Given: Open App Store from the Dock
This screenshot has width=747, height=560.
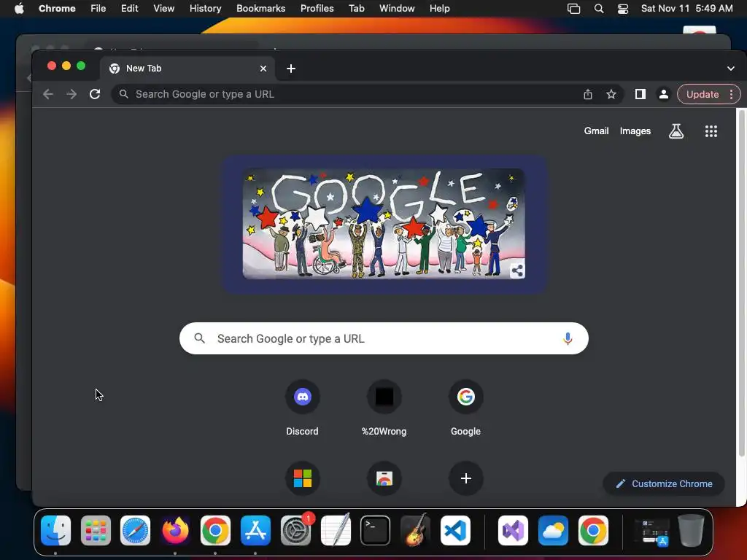Looking at the screenshot, I should pos(255,530).
